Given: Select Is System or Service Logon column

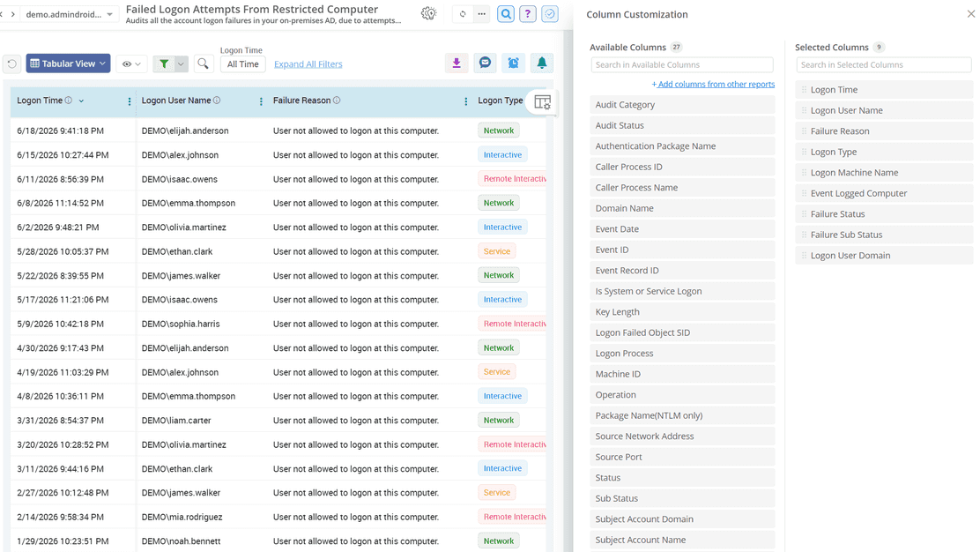Looking at the screenshot, I should (x=682, y=291).
